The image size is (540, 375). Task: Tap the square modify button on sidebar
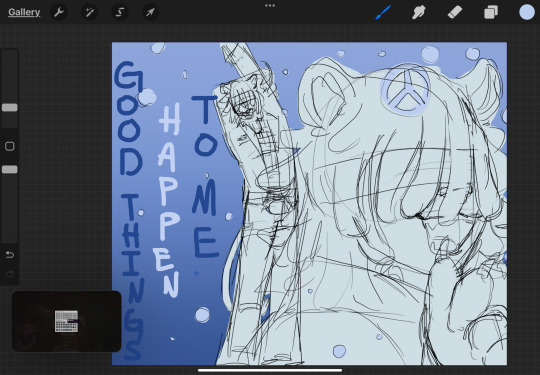10,146
